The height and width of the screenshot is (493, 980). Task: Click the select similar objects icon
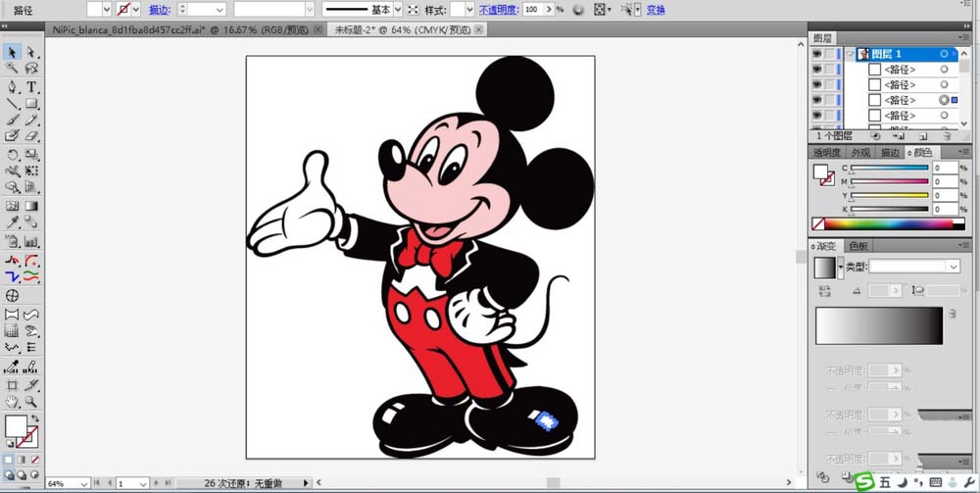tap(627, 10)
